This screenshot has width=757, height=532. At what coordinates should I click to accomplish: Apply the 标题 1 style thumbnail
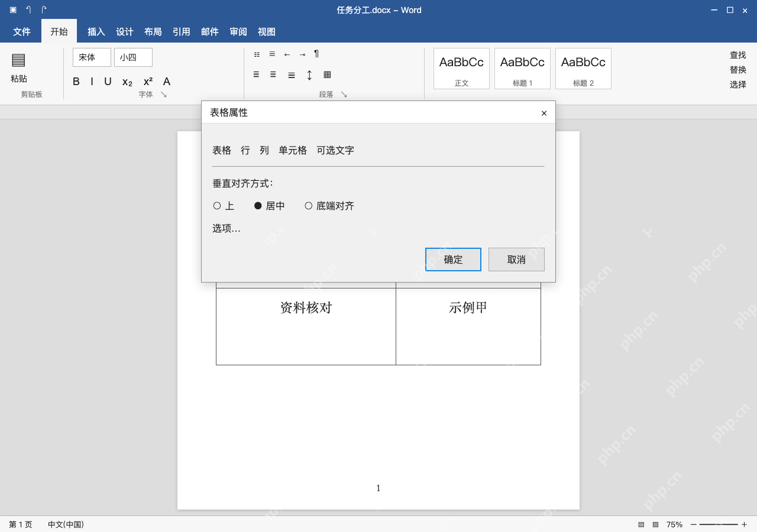coord(522,69)
